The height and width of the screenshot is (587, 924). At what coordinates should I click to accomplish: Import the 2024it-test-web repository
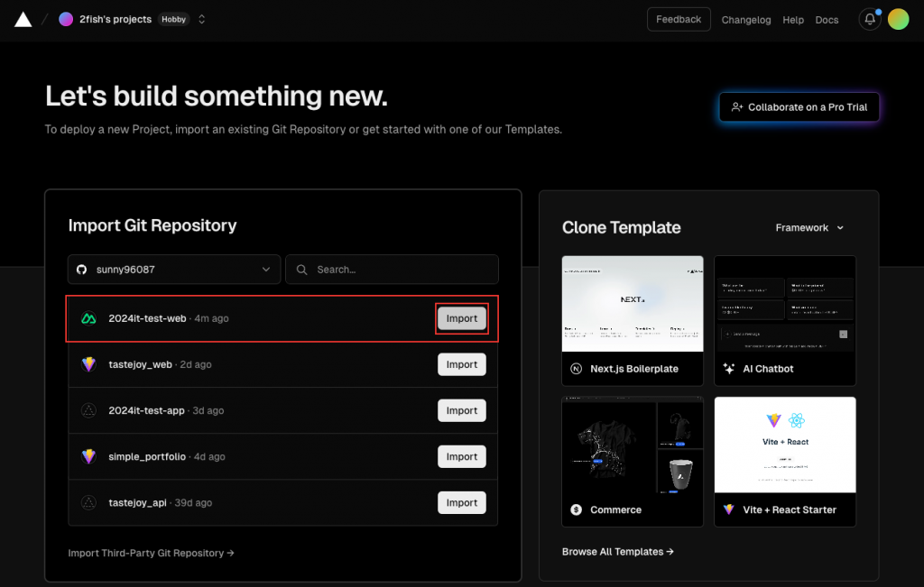click(x=462, y=318)
